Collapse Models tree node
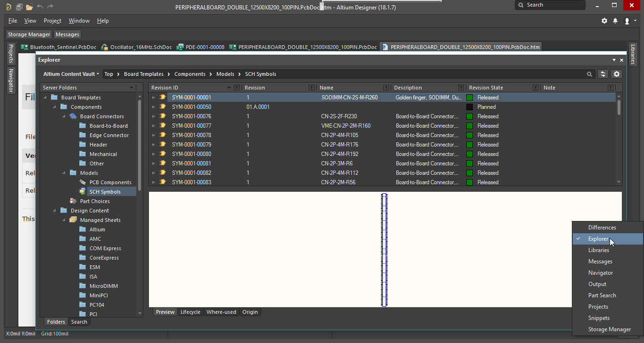The image size is (644, 343). point(64,173)
